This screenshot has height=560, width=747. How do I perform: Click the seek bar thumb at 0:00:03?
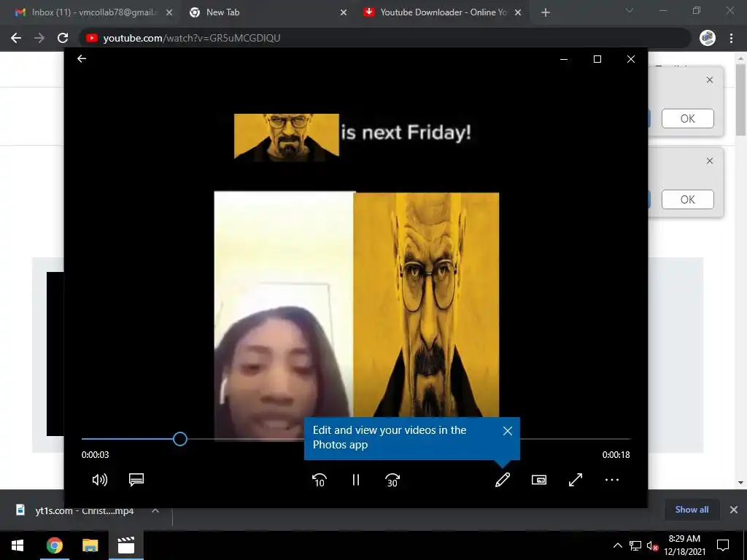point(180,439)
